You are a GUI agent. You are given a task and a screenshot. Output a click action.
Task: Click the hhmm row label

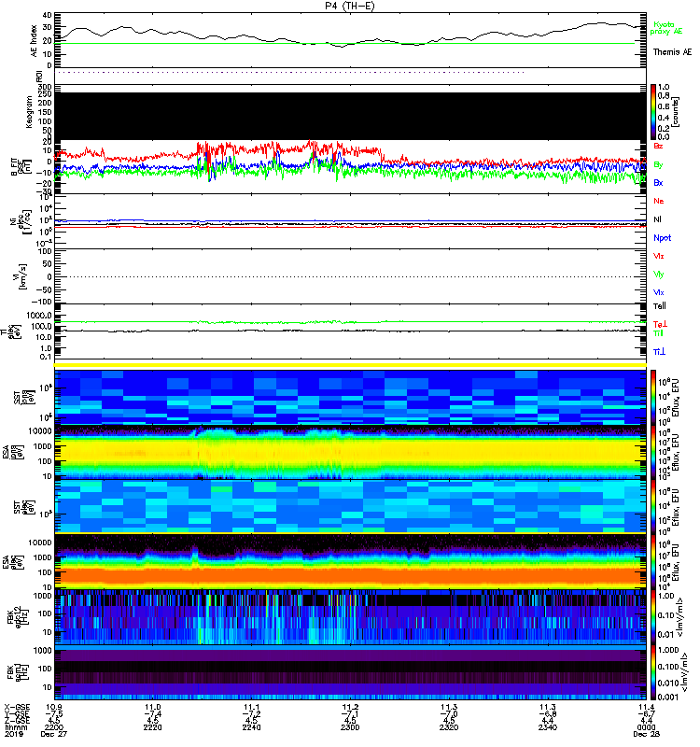16,727
